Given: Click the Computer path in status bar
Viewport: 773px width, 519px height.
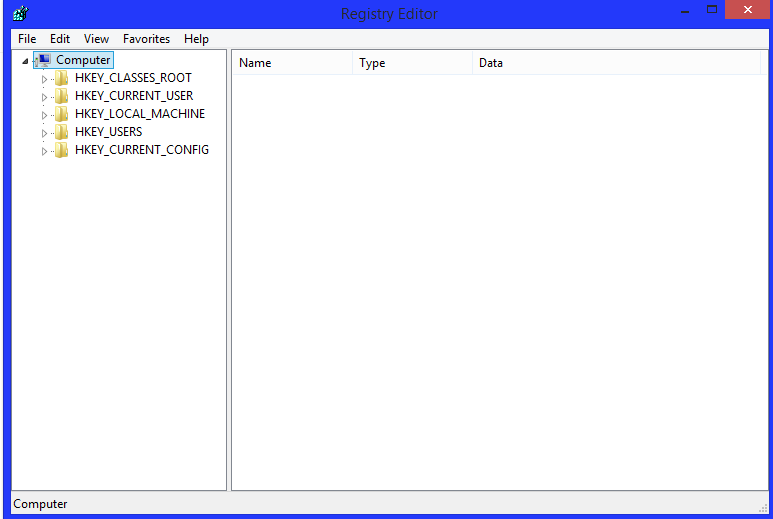Looking at the screenshot, I should (x=40, y=504).
